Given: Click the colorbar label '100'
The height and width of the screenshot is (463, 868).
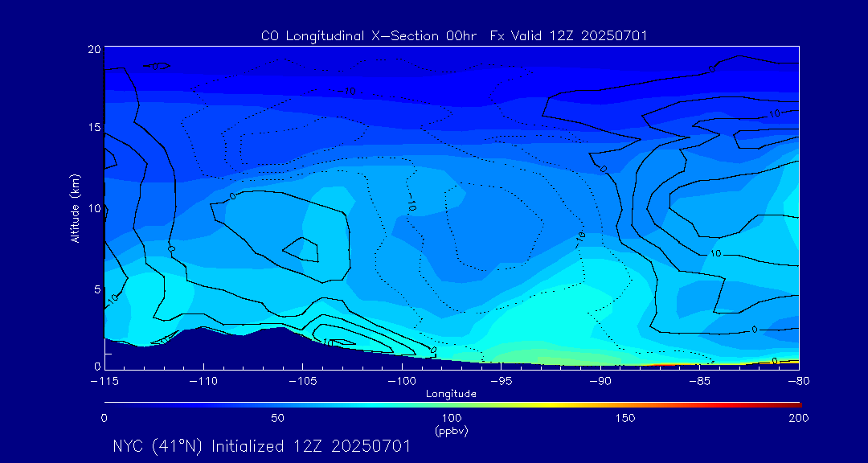Looking at the screenshot, I should tap(452, 418).
